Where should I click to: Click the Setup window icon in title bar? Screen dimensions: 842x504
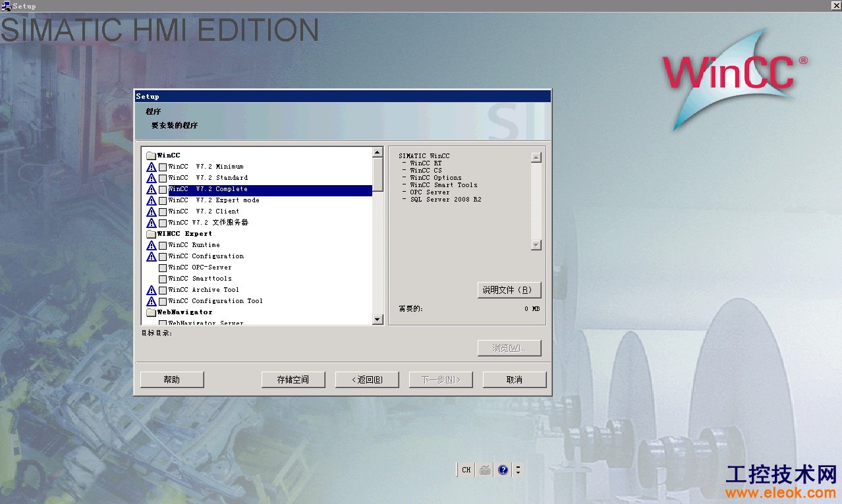coord(7,6)
